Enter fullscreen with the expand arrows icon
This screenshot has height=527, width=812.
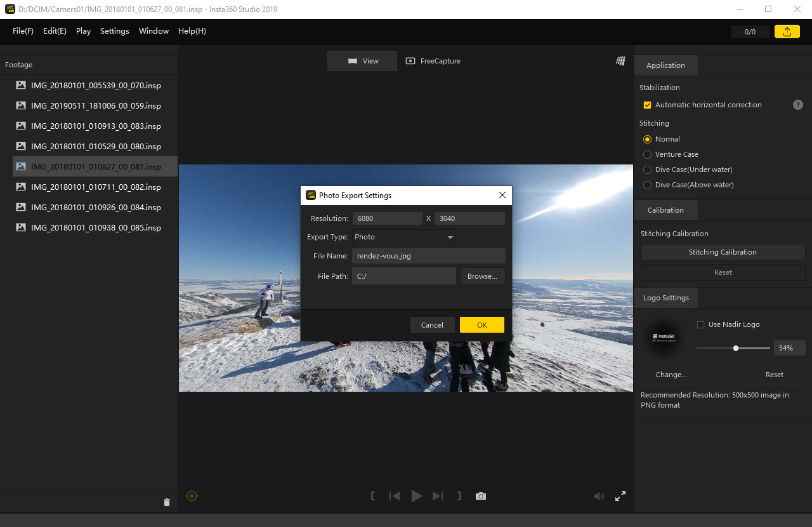[620, 496]
